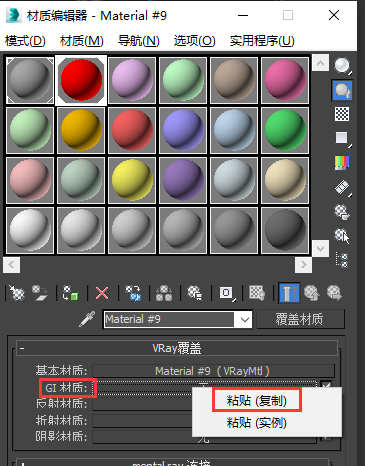This screenshot has height=466, width=365.
Task: Toggle the checkered Background icon
Action: tap(342, 114)
